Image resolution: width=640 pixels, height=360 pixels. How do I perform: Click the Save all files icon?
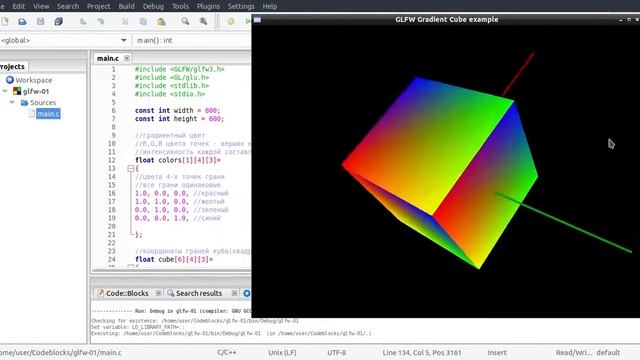pyautogui.click(x=58, y=21)
